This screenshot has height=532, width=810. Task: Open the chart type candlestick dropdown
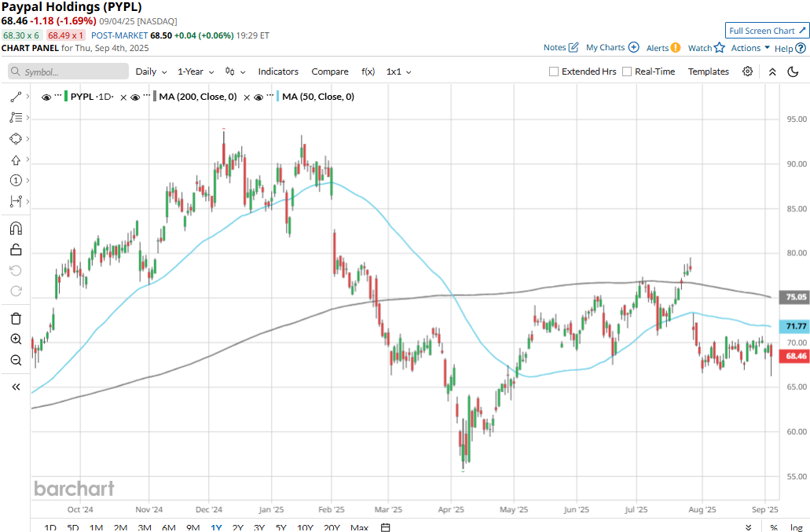235,72
